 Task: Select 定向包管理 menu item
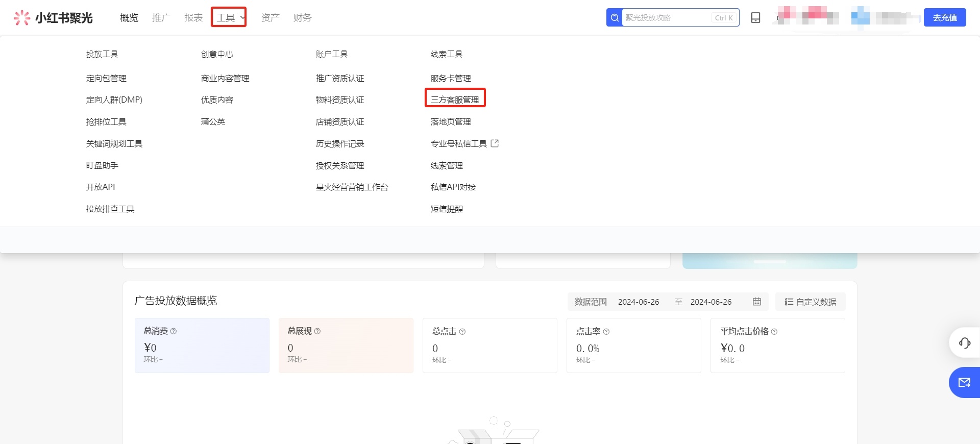pos(106,78)
